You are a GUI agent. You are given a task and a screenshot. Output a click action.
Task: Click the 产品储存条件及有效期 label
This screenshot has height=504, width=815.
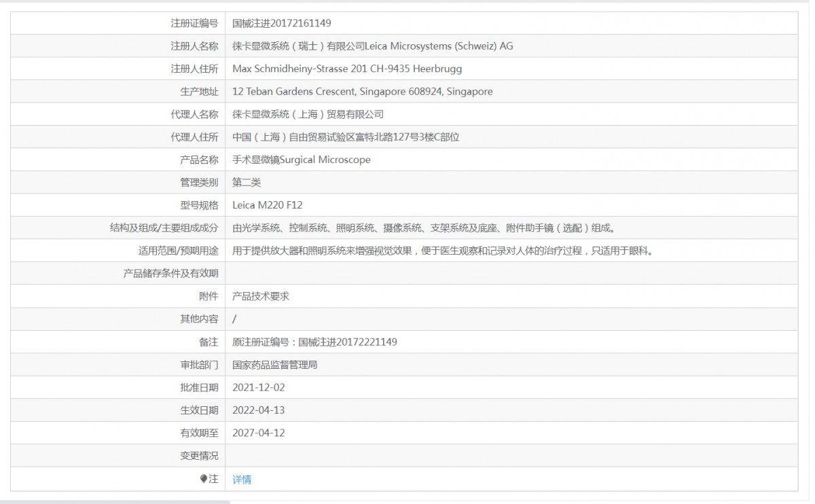click(170, 273)
